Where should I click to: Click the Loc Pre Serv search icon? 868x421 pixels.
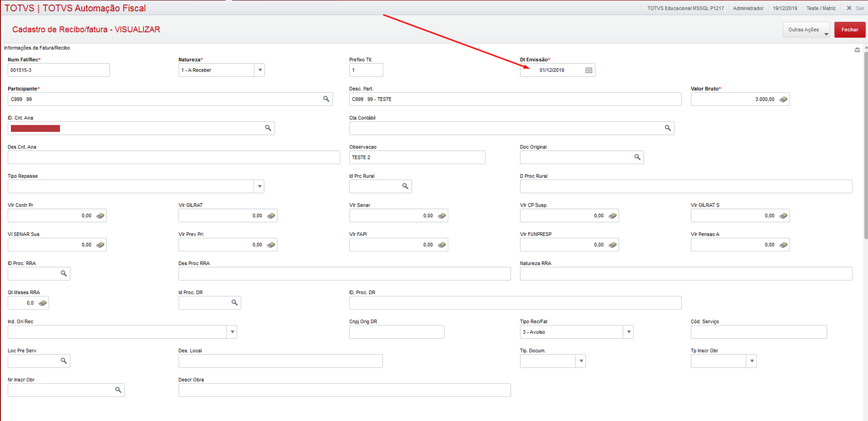(64, 361)
